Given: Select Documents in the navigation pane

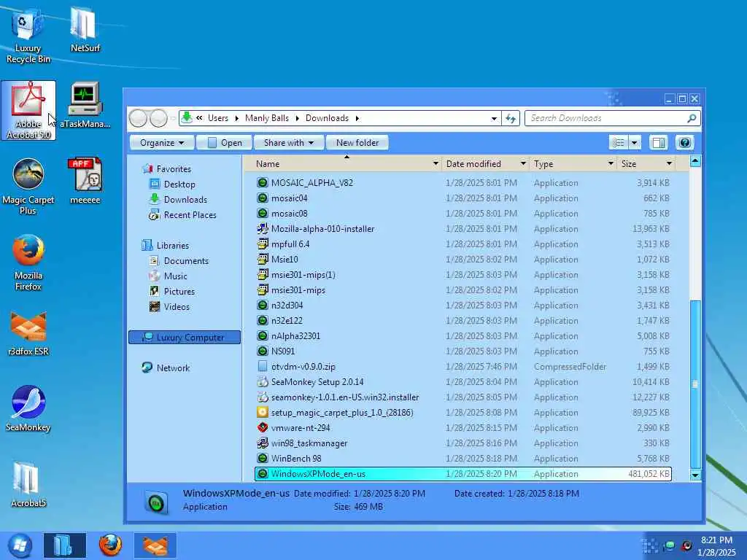Looking at the screenshot, I should point(186,260).
